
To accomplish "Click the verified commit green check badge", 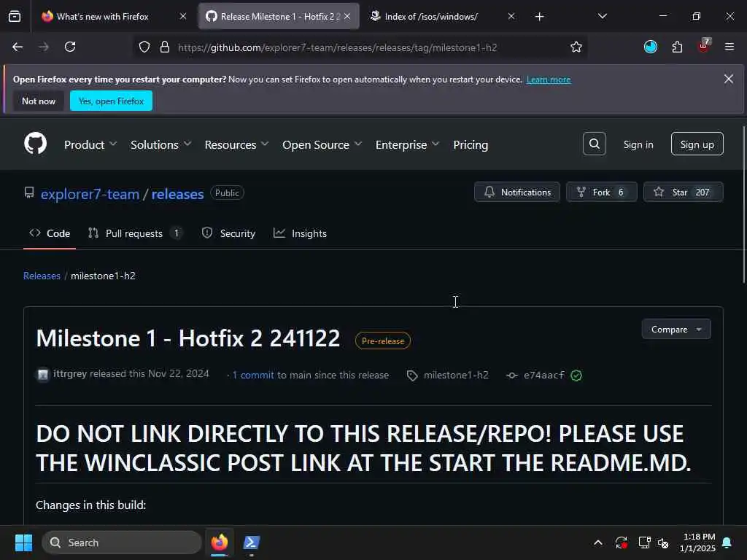I will tap(576, 376).
